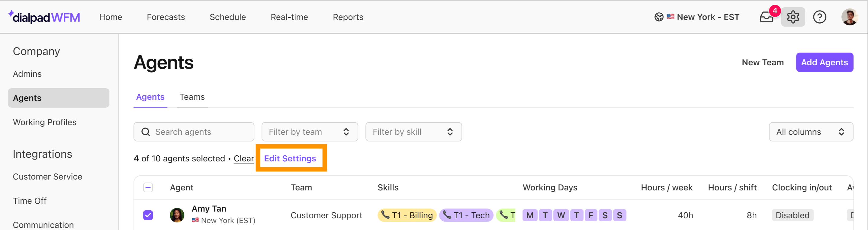Toggle the select-all agents header checkbox
Viewport: 868px width, 230px height.
(148, 187)
